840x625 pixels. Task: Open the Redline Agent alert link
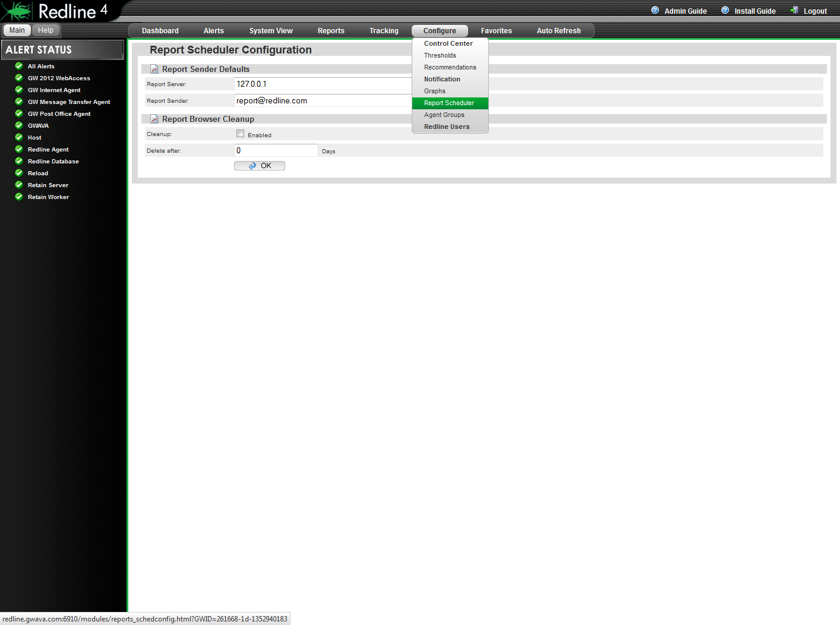[48, 150]
